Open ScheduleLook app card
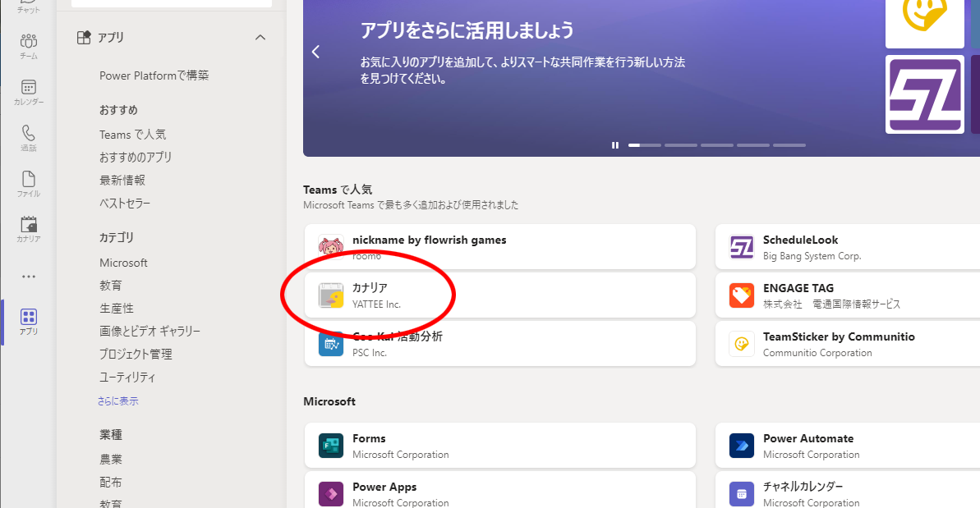The width and height of the screenshot is (980, 508). pyautogui.click(x=848, y=246)
